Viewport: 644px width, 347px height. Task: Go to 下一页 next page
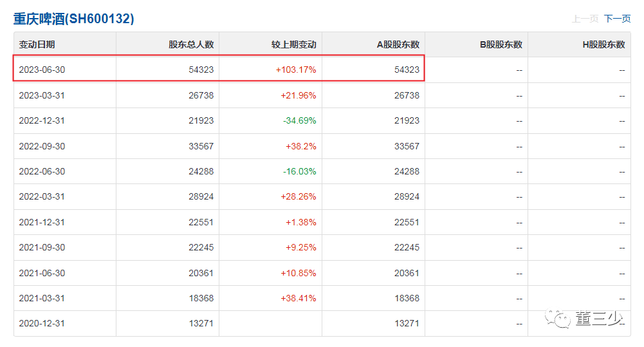pos(618,19)
